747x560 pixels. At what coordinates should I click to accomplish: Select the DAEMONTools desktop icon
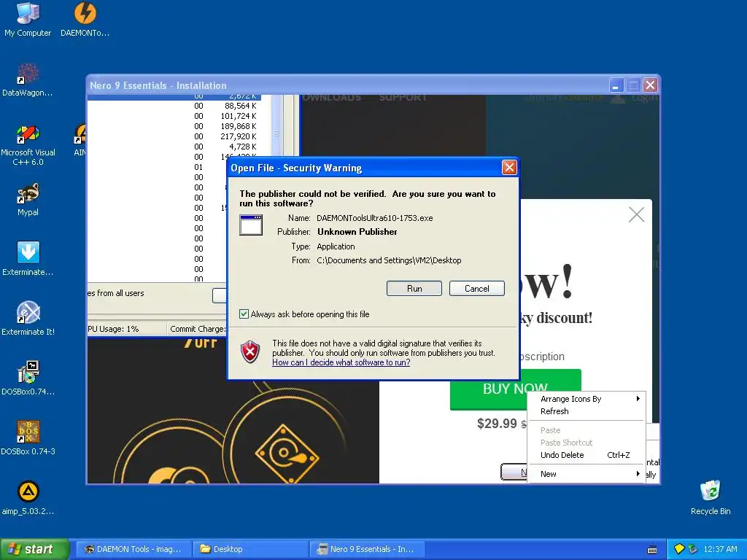click(85, 20)
